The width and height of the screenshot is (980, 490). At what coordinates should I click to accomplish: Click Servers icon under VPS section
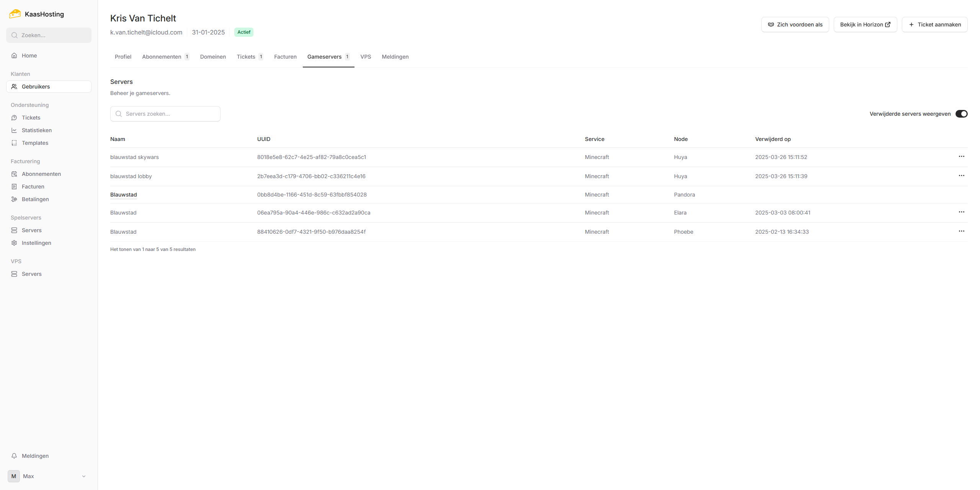click(x=14, y=274)
